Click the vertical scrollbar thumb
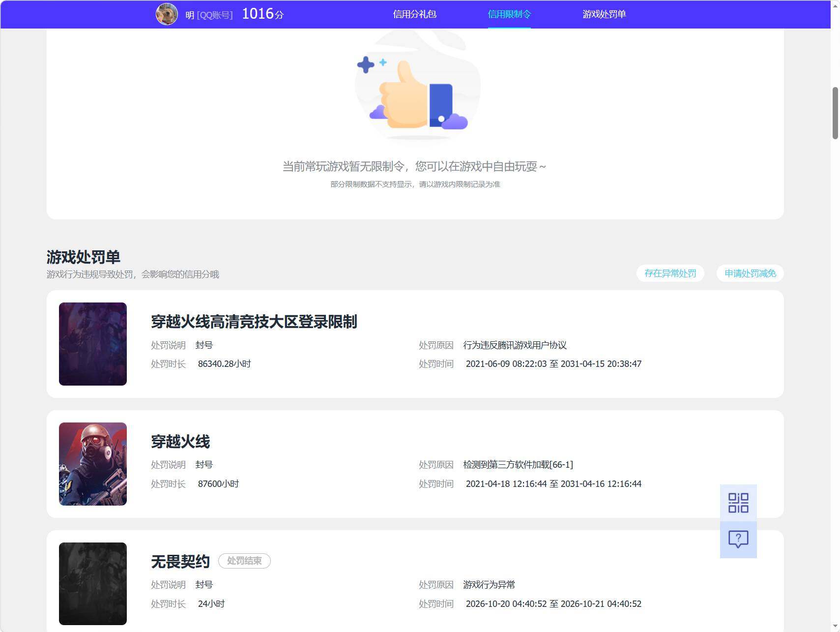The image size is (840, 632). (x=835, y=113)
